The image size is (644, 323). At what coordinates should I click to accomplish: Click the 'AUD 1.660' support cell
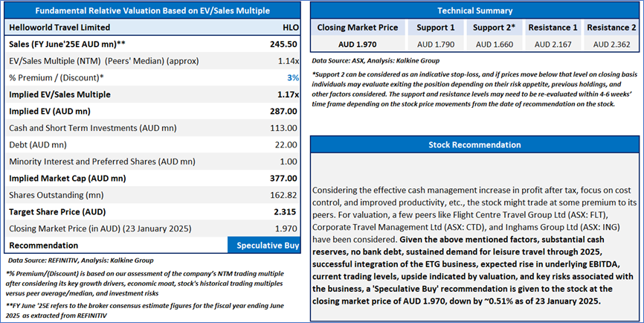494,45
